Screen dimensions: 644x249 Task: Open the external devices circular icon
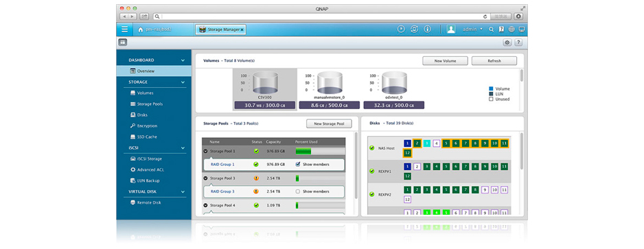pyautogui.click(x=415, y=29)
